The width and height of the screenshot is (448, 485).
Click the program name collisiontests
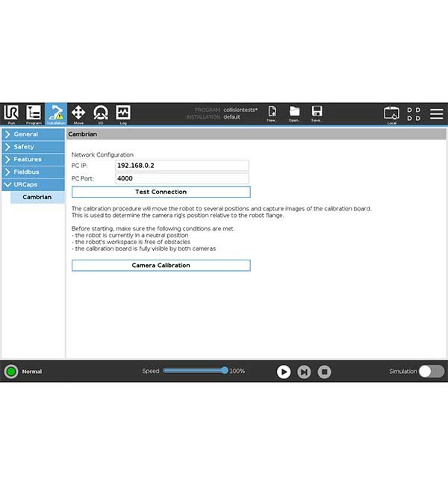pos(240,110)
